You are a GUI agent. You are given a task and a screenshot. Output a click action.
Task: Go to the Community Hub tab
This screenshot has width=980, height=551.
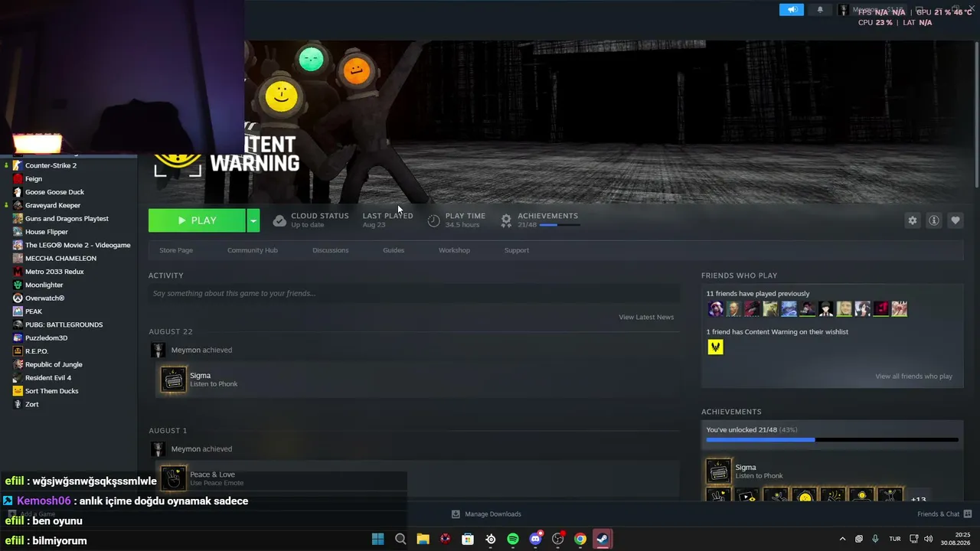point(253,250)
